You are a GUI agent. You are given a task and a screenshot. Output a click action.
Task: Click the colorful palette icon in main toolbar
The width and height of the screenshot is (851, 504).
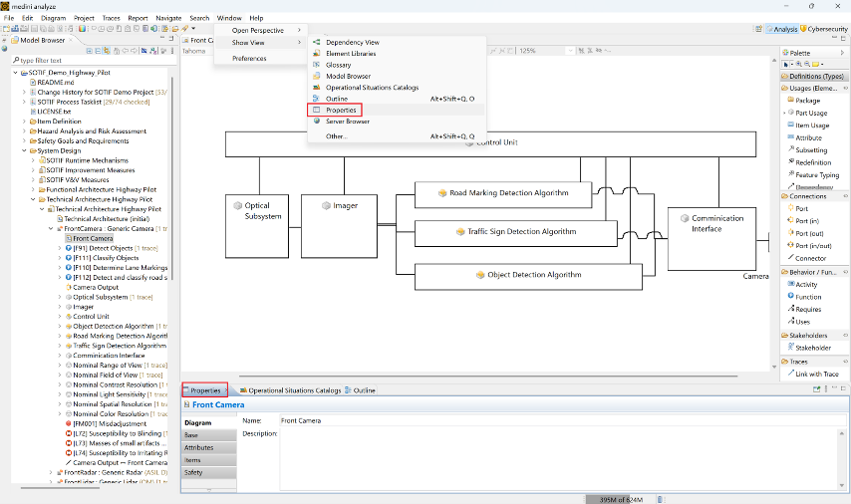click(82, 28)
